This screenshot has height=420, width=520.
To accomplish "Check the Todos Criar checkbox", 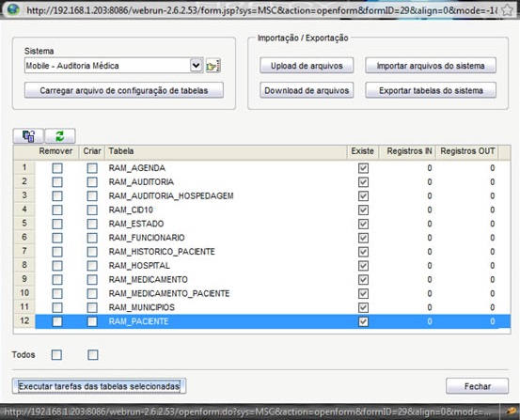I will pos(93,354).
